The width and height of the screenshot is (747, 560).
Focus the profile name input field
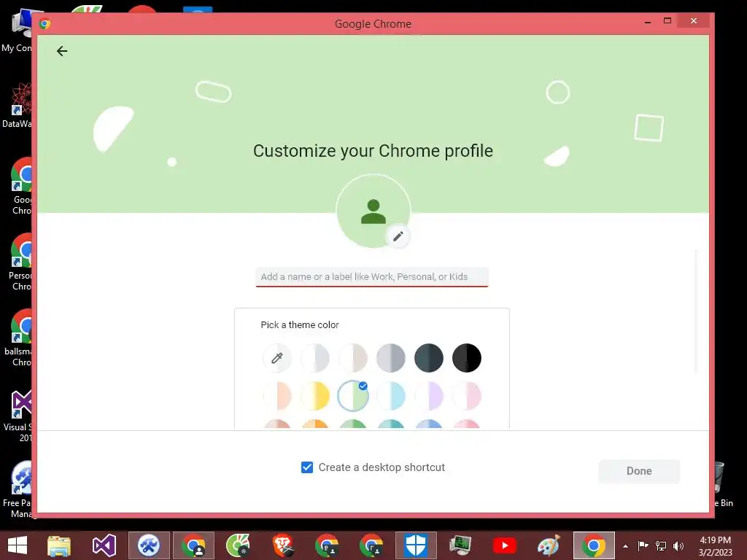pos(372,277)
